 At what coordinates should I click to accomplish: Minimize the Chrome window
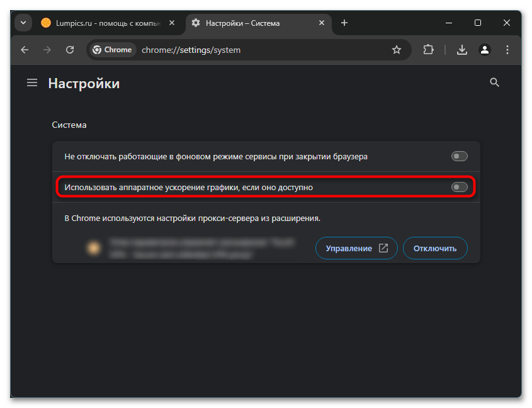pyautogui.click(x=449, y=23)
